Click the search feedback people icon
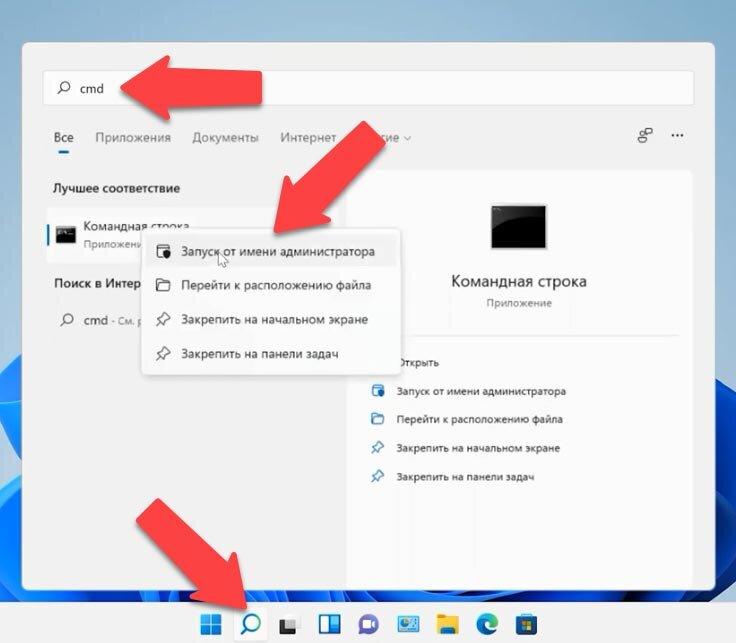The image size is (736, 643). (644, 136)
